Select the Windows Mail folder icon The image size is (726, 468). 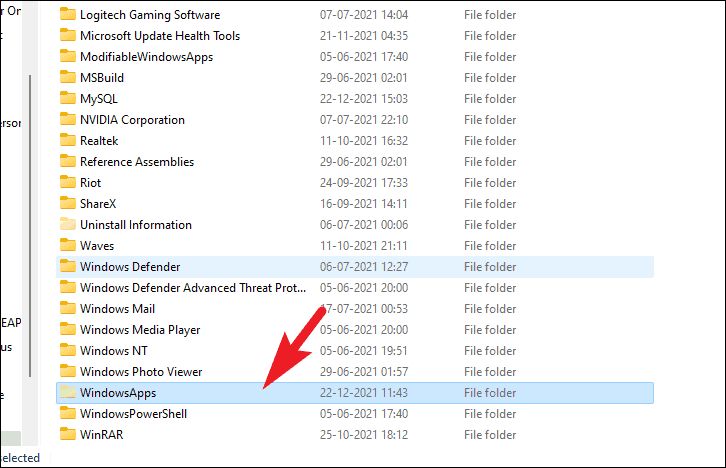(68, 308)
